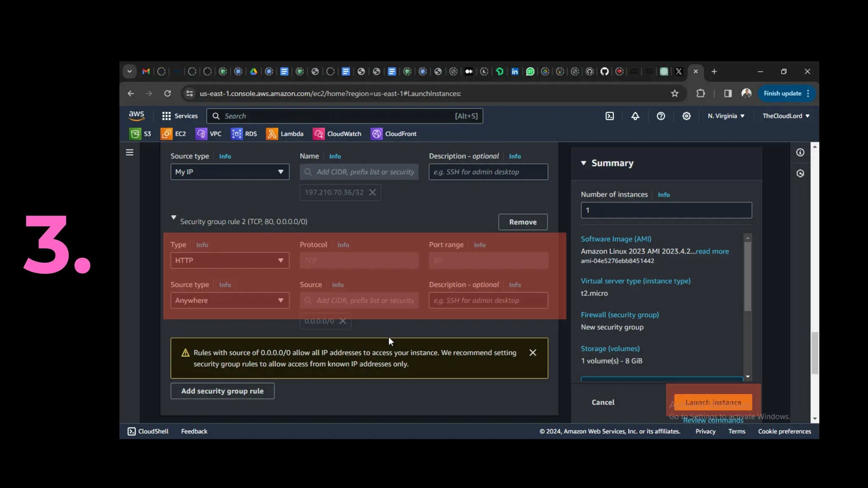Open the tab search chevron in Chrome
Viewport: 868px width, 488px height.
point(130,72)
